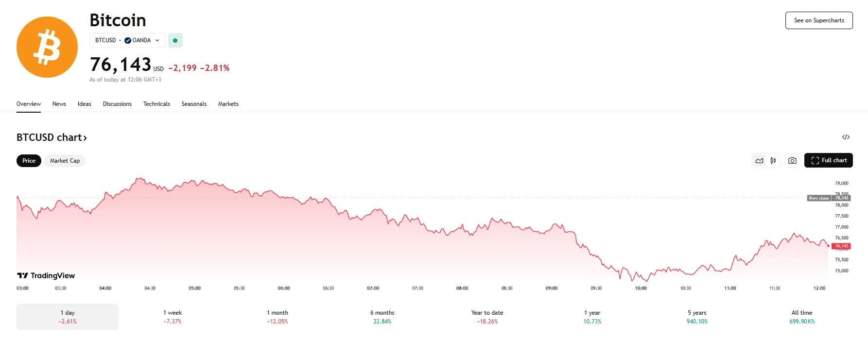Switch to candlestick chart style icon
The width and height of the screenshot is (868, 339).
point(773,161)
